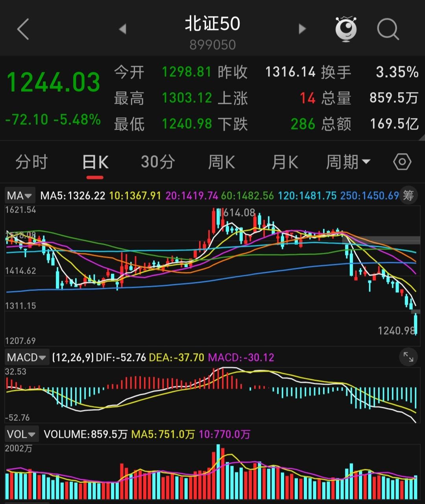Open the robot assistant icon

click(x=346, y=29)
